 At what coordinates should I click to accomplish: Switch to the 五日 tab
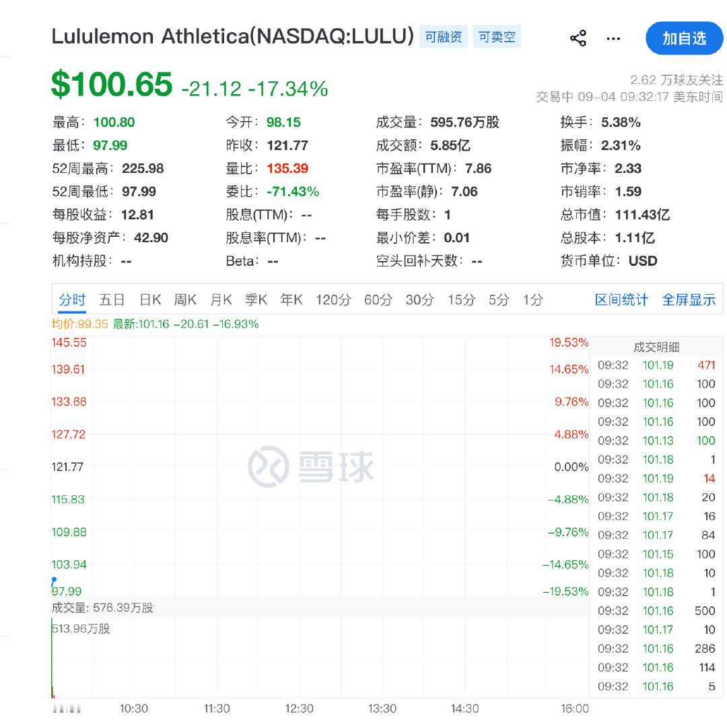point(112,299)
